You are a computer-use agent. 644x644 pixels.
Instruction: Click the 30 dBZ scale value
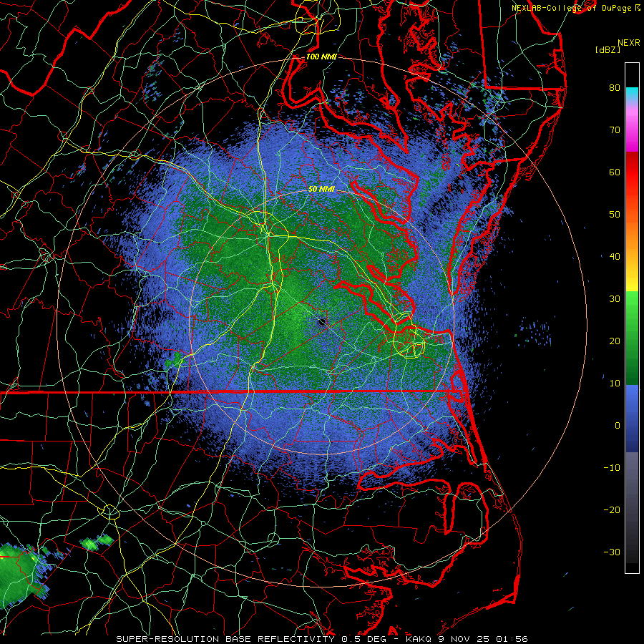pyautogui.click(x=615, y=299)
